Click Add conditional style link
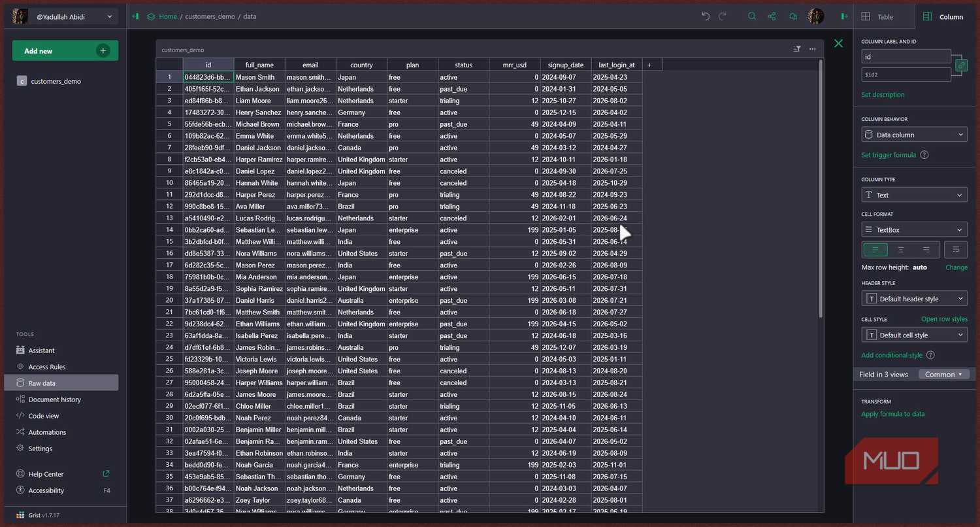The height and width of the screenshot is (527, 980). coord(892,355)
